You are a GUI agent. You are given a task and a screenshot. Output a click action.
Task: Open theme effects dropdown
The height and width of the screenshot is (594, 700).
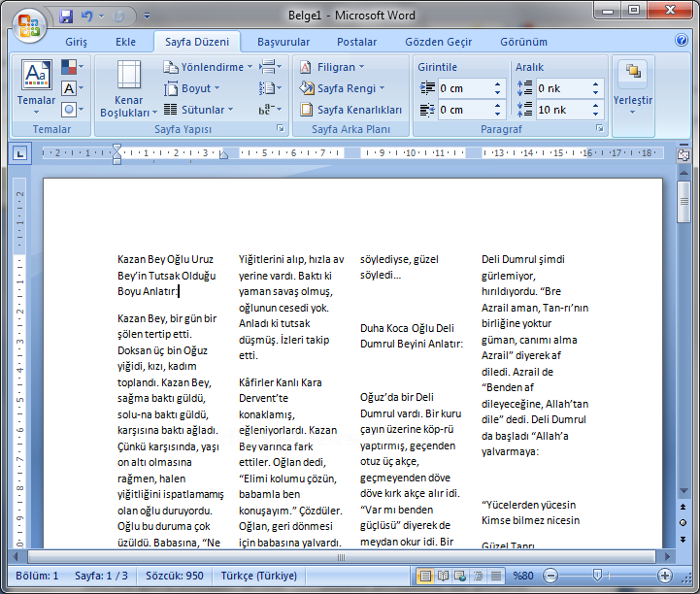[72, 109]
